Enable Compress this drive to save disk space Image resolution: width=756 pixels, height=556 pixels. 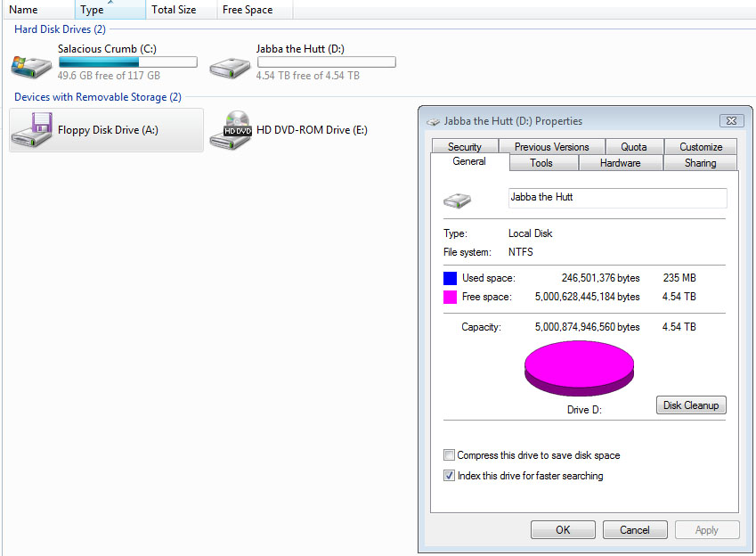pos(449,455)
